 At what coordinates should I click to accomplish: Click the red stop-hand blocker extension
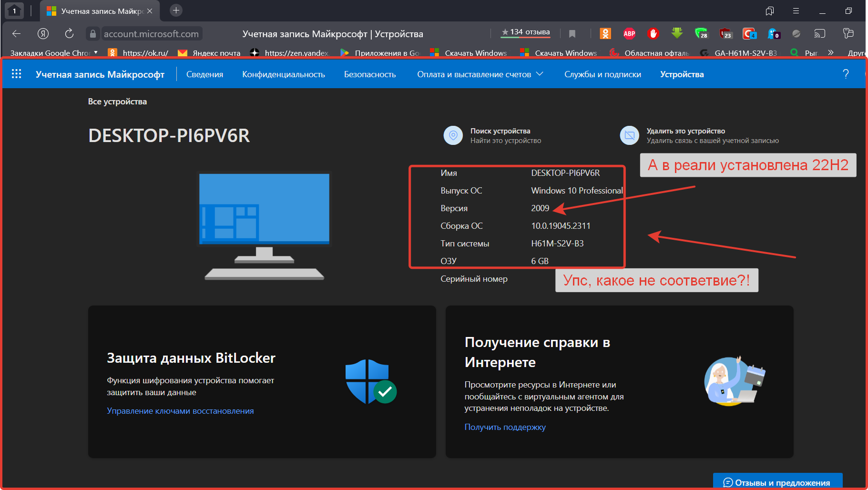653,34
